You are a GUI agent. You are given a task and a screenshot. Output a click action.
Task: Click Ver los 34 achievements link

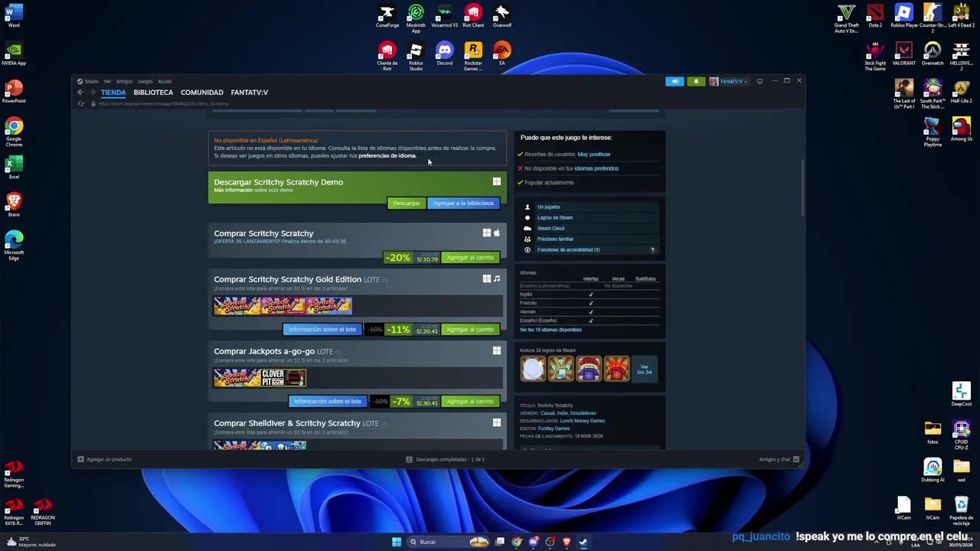645,370
